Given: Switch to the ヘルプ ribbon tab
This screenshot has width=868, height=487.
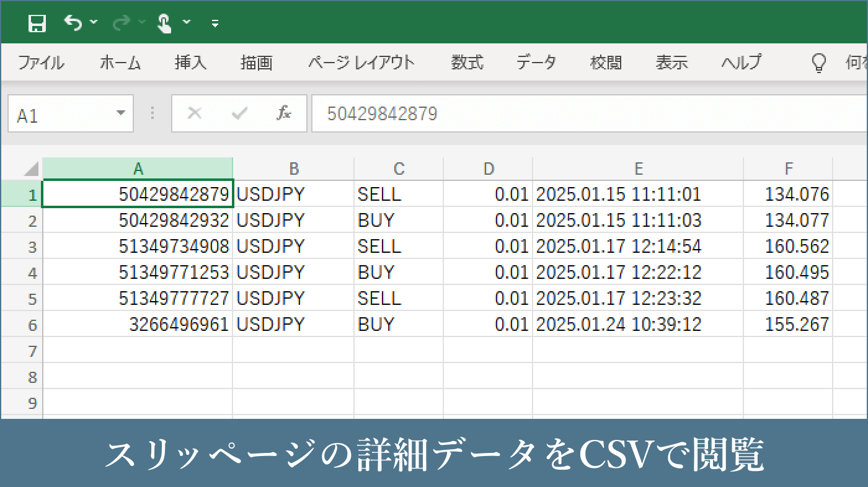Looking at the screenshot, I should (741, 63).
